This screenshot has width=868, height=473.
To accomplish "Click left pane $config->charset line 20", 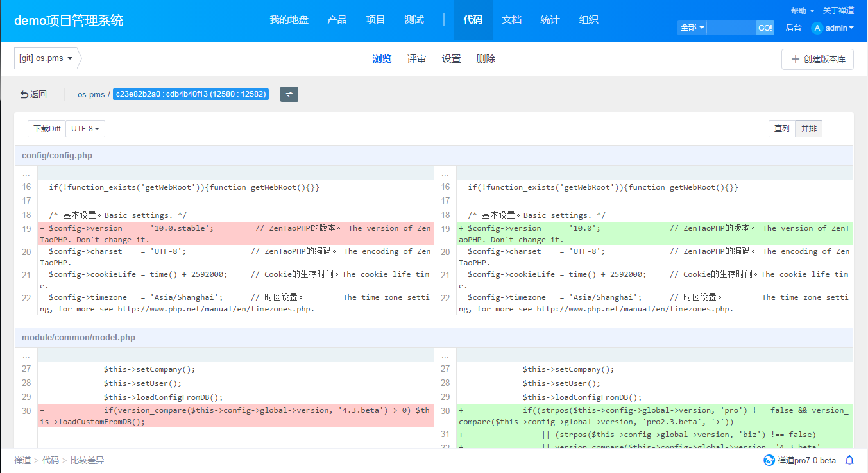I will (x=235, y=257).
